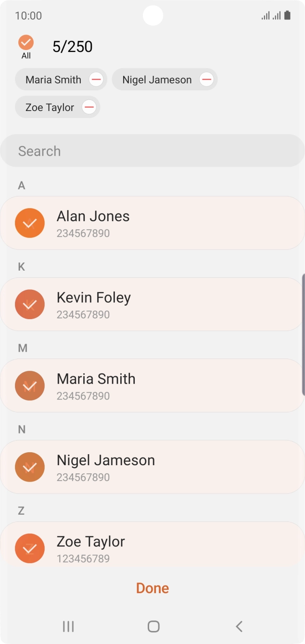Deselect Nigel Jameson's avatar checkmark
The image size is (305, 644).
(30, 467)
